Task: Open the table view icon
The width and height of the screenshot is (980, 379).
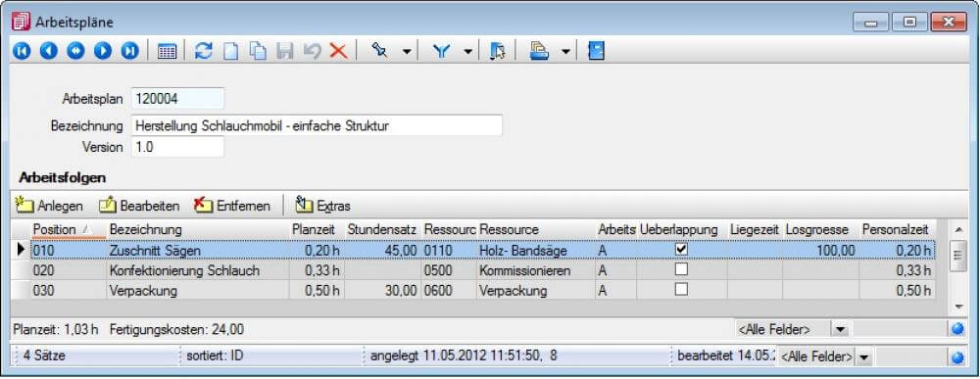Action: [x=167, y=52]
